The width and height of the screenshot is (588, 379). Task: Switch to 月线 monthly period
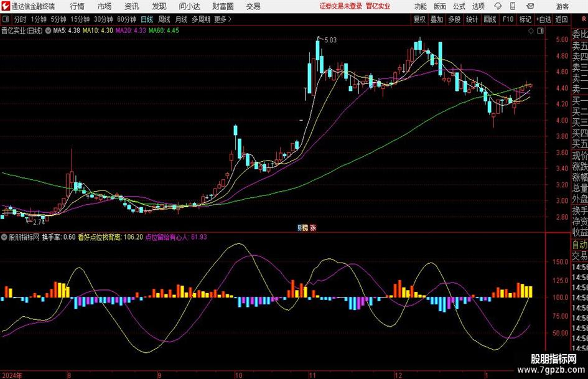[181, 19]
